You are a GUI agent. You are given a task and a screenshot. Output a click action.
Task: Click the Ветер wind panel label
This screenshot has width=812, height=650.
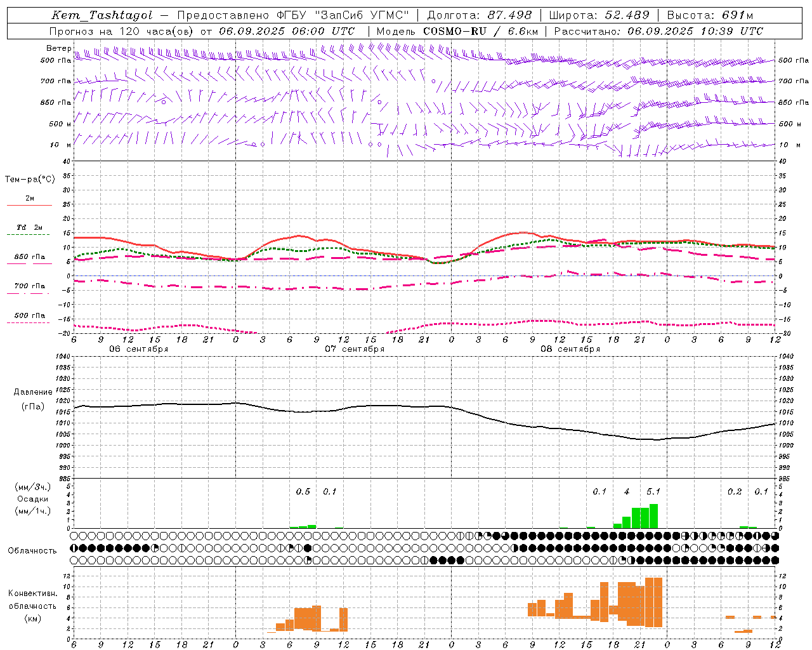(59, 48)
